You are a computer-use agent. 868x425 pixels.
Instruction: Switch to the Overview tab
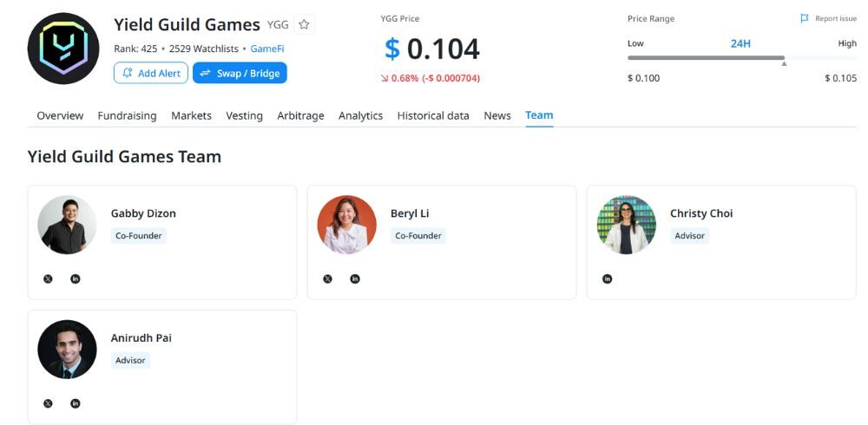click(60, 115)
